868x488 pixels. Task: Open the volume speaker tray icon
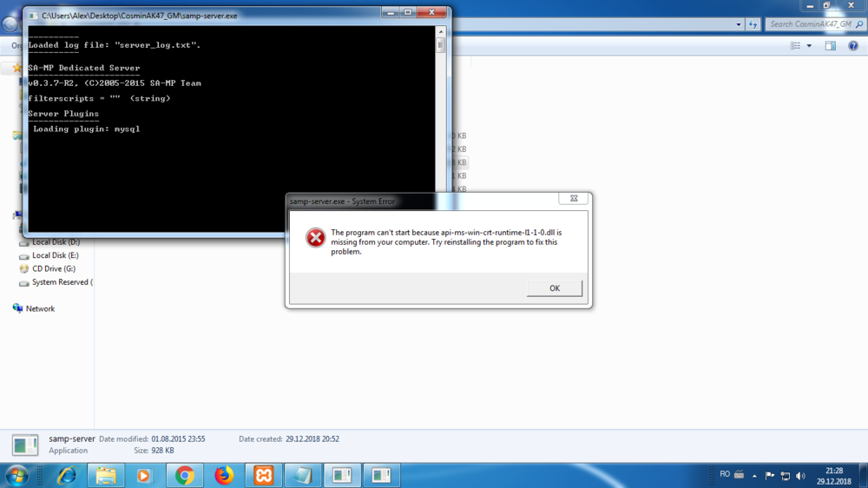(800, 475)
